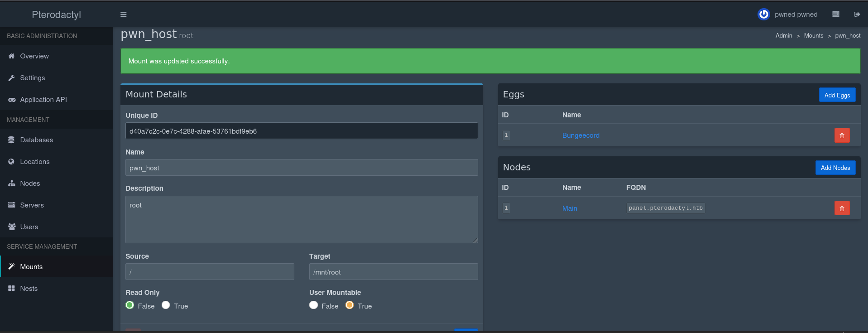868x333 pixels.
Task: Click the Overview home icon
Action: click(12, 56)
